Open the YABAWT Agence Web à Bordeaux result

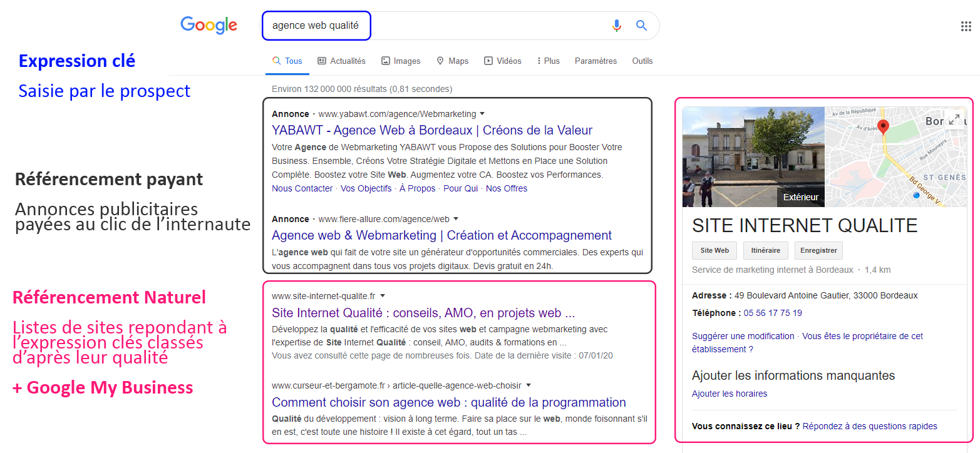point(432,130)
